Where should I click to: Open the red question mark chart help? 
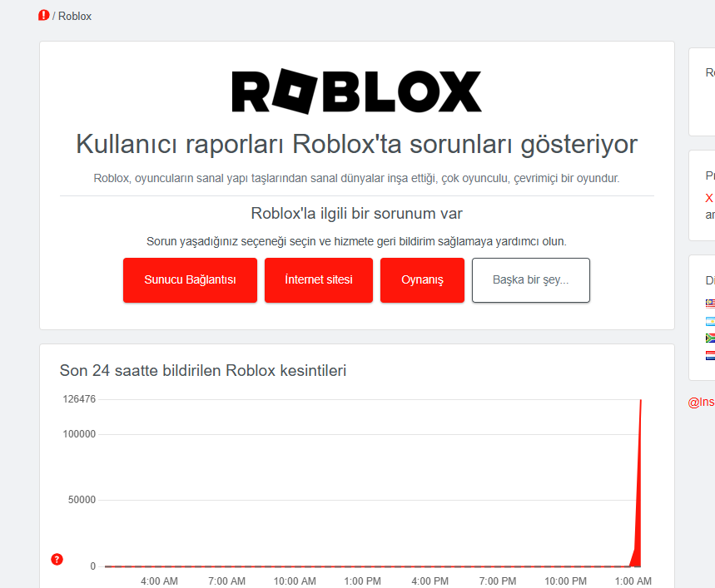click(x=57, y=559)
